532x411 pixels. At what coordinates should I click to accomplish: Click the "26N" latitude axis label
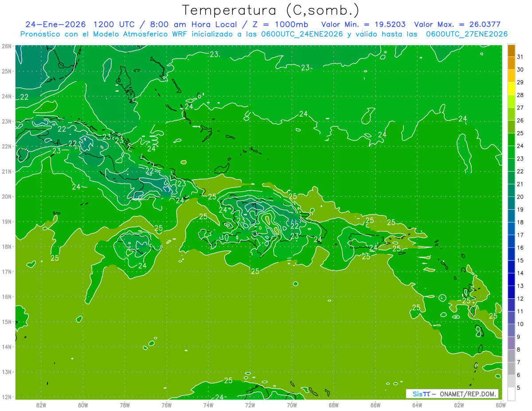(x=7, y=46)
